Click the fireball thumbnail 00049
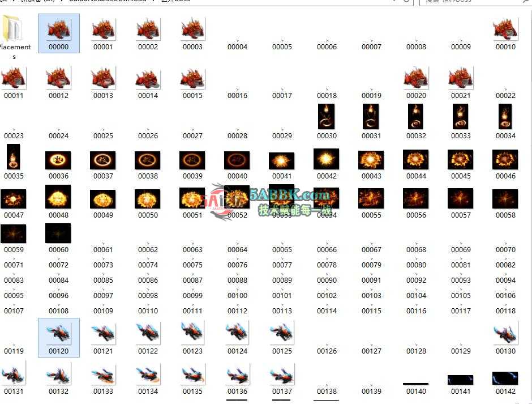532x404 pixels. (x=103, y=199)
